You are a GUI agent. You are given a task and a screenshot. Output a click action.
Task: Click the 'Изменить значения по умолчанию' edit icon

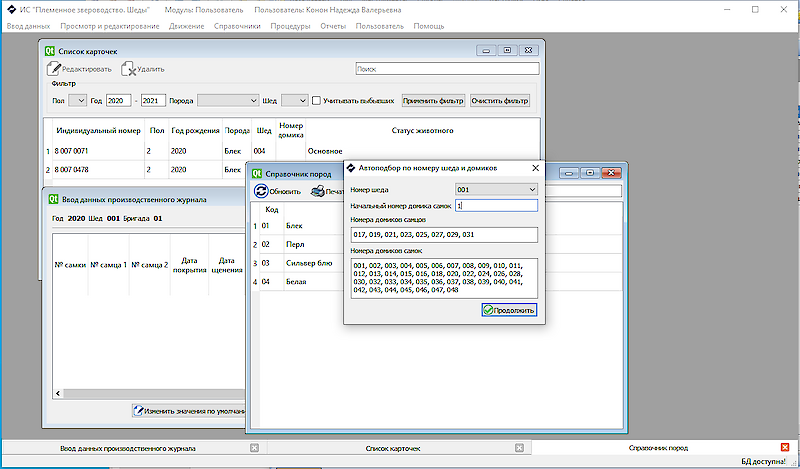pos(139,410)
